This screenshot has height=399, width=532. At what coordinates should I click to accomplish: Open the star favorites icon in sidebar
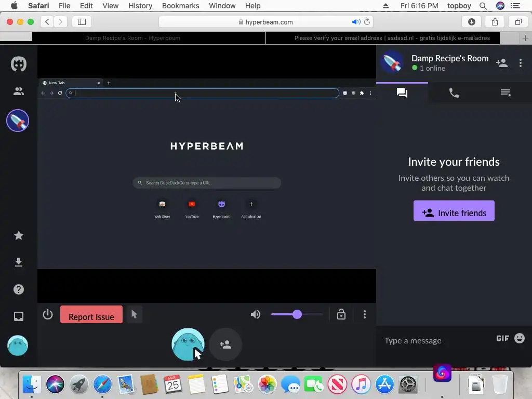[19, 235]
